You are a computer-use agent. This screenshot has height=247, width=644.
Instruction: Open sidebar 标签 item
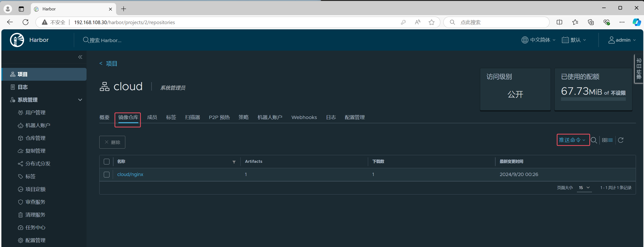(30, 176)
